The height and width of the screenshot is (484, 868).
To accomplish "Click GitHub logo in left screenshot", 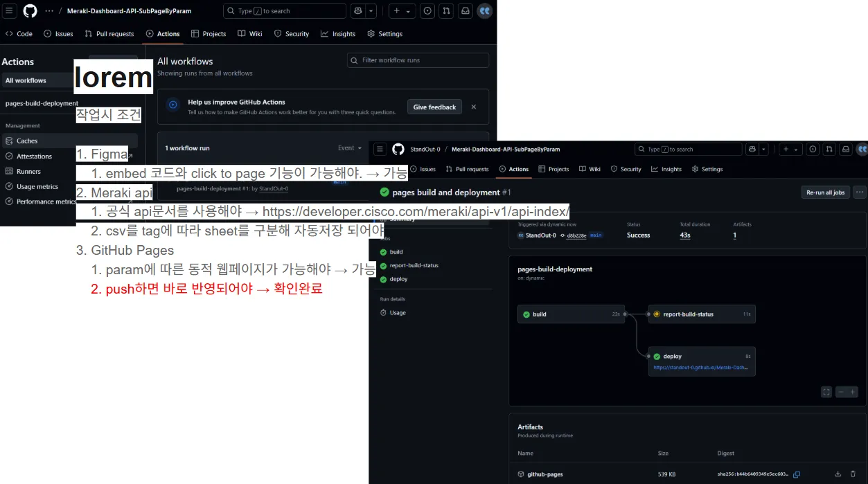I will [x=30, y=11].
